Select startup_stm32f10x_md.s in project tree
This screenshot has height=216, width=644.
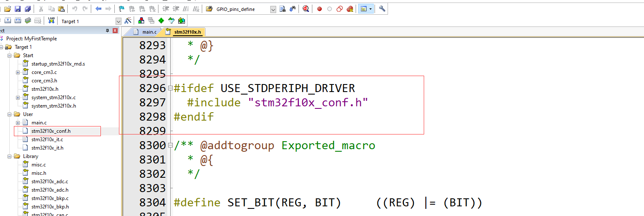coord(58,64)
